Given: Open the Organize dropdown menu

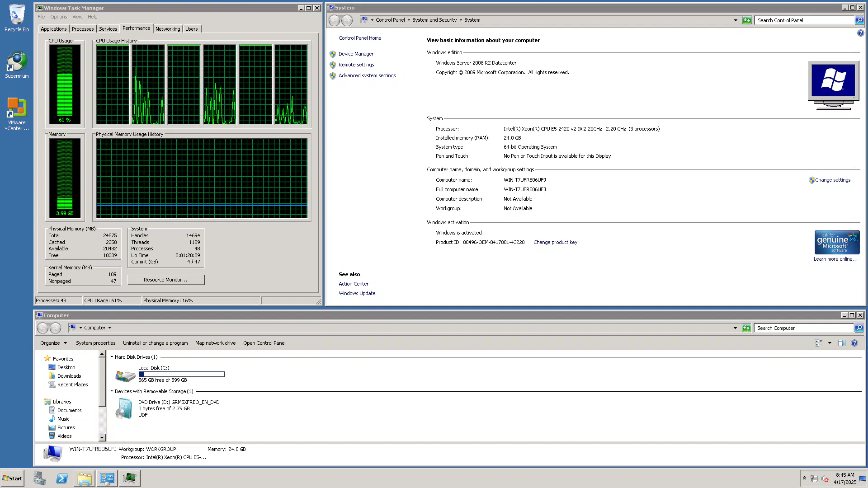Looking at the screenshot, I should tap(53, 343).
